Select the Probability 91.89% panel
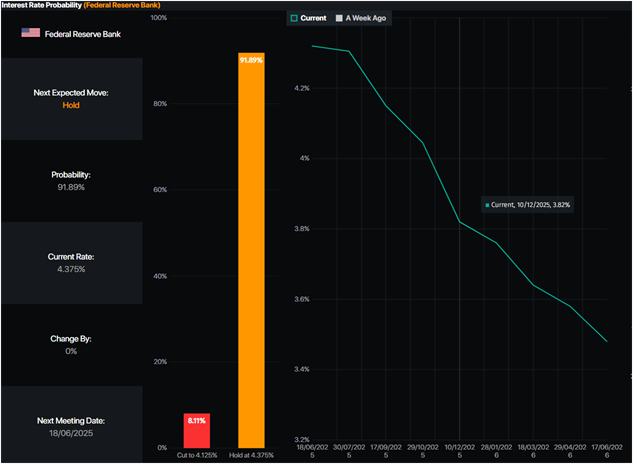Screen dimensions: 633x464 click(71, 180)
